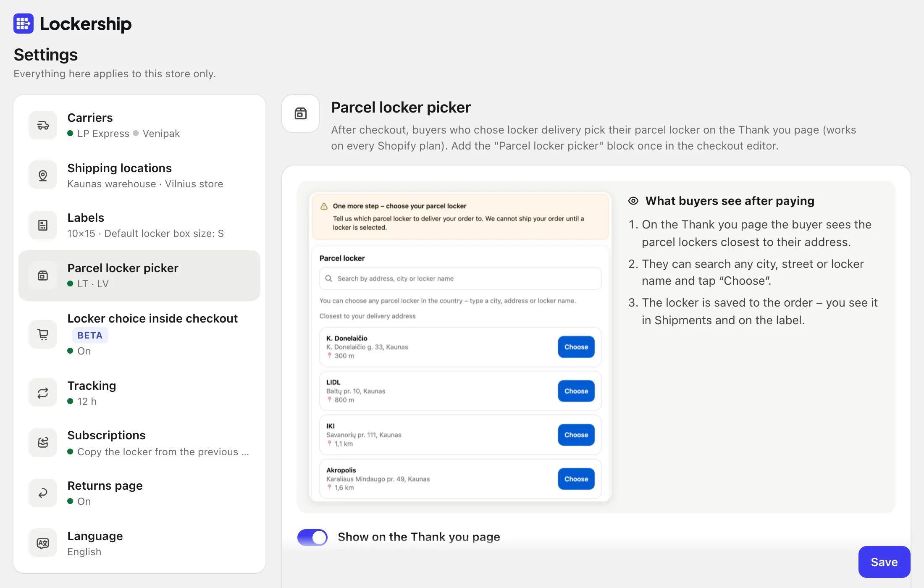Open the Tracking settings section
Viewport: 924px width, 588px height.
click(139, 393)
